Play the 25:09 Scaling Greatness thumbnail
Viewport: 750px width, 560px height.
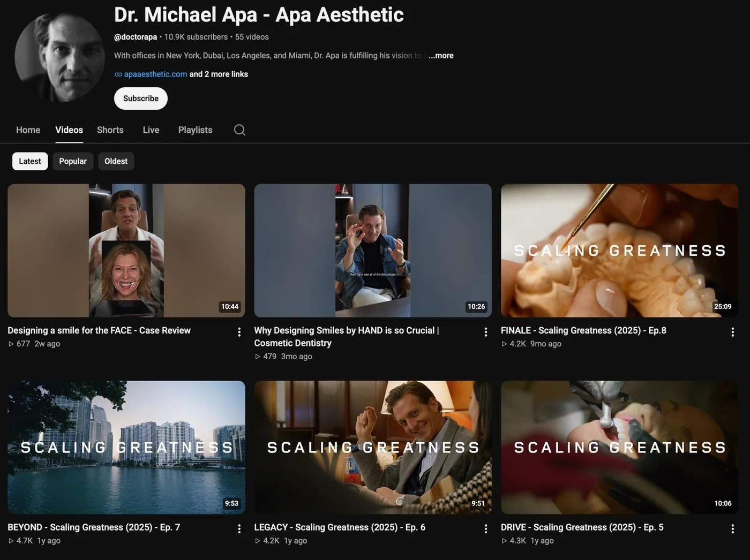(620, 251)
